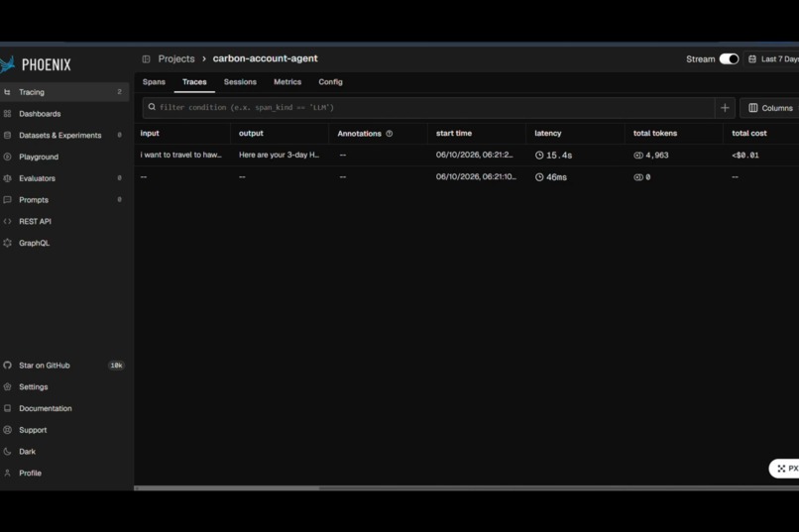Switch to the Sessions tab
799x532 pixels.
click(x=240, y=82)
